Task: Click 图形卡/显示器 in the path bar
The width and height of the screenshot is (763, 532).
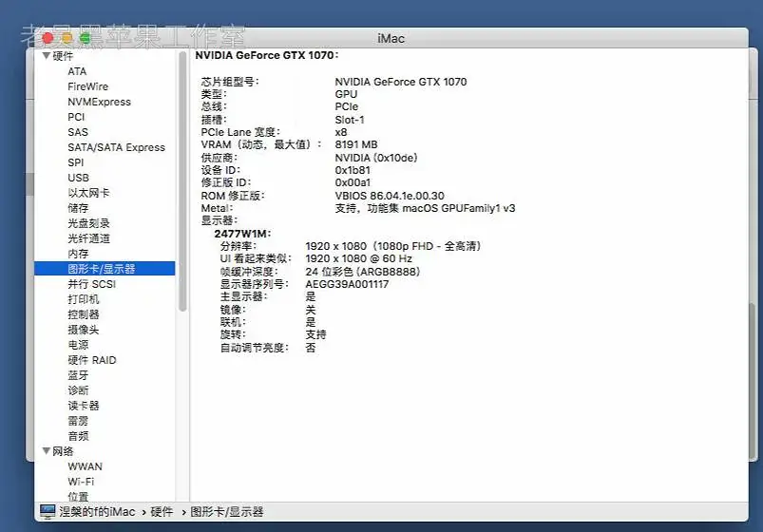Action: point(227,511)
